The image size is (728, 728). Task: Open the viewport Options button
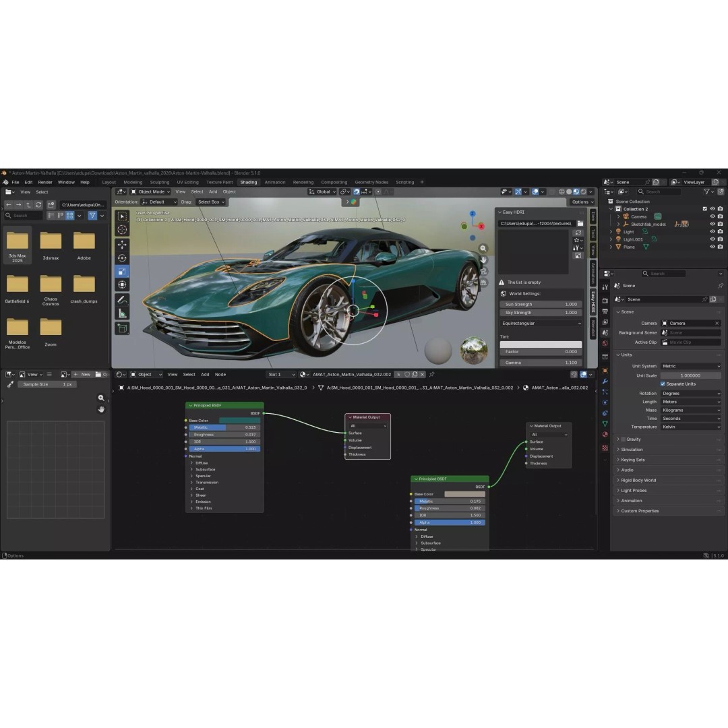pyautogui.click(x=582, y=202)
